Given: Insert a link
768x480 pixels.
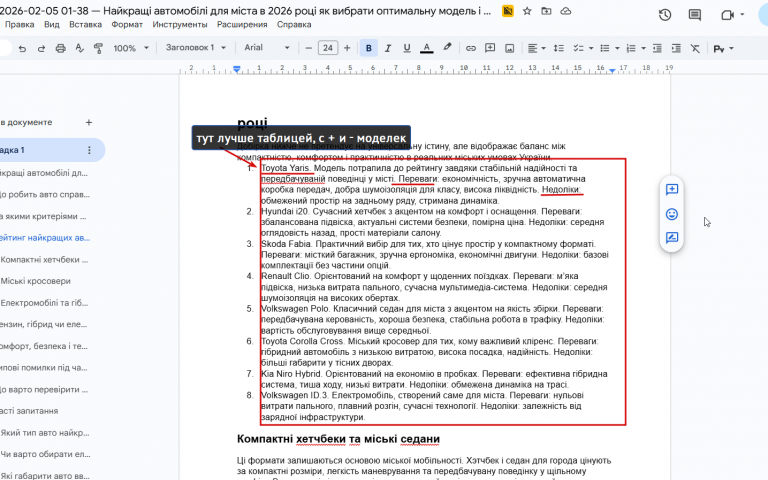Looking at the screenshot, I should [x=471, y=48].
